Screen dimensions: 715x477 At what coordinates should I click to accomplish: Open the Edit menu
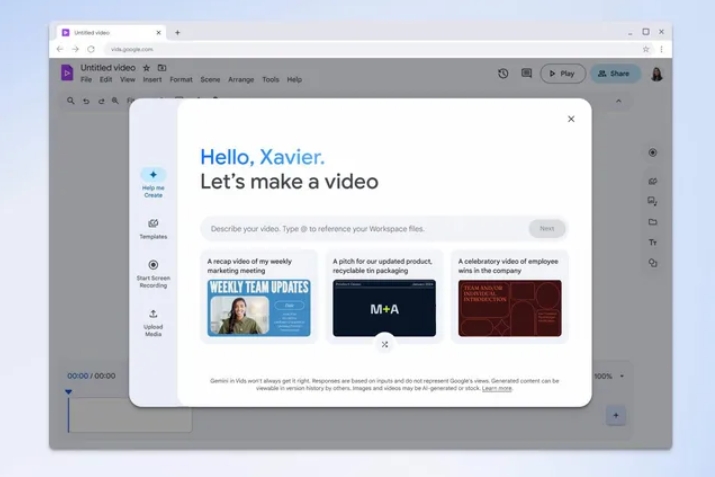pos(106,79)
